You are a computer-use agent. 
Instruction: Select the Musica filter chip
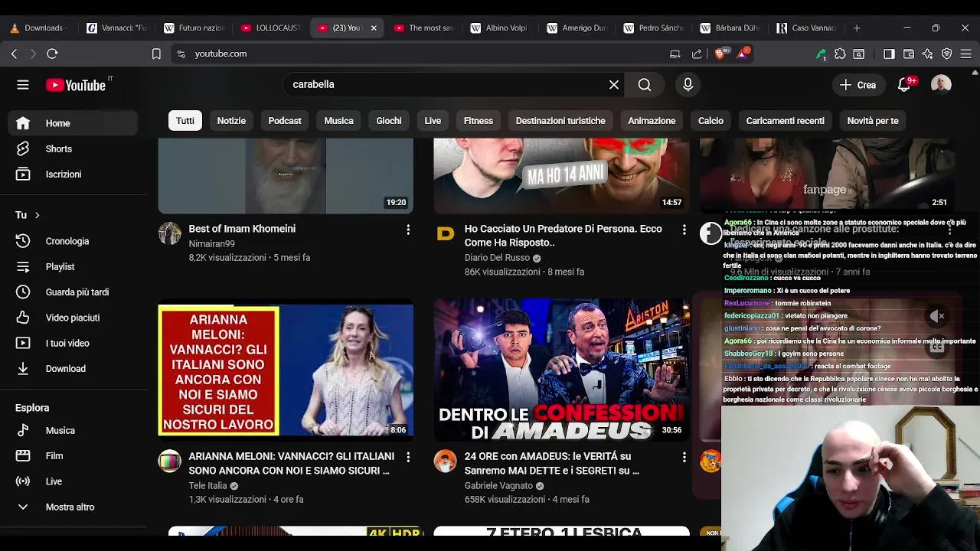[x=338, y=121]
